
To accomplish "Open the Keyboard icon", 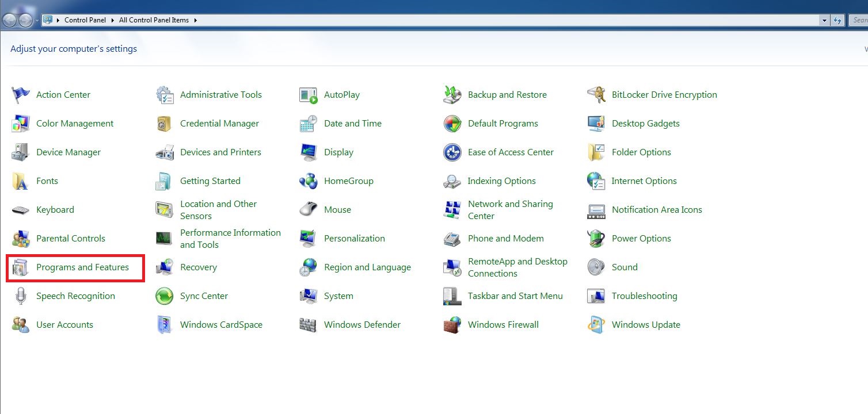I will [x=21, y=210].
